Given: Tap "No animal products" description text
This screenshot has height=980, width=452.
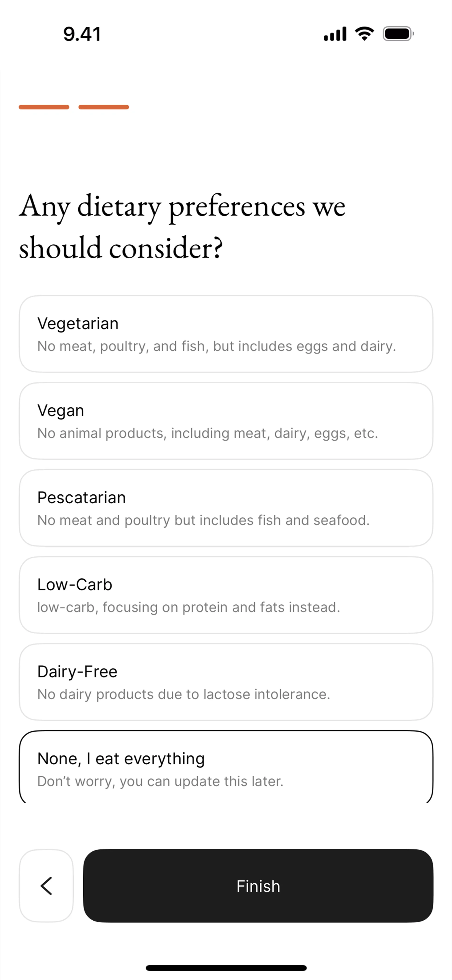Looking at the screenshot, I should tap(208, 433).
